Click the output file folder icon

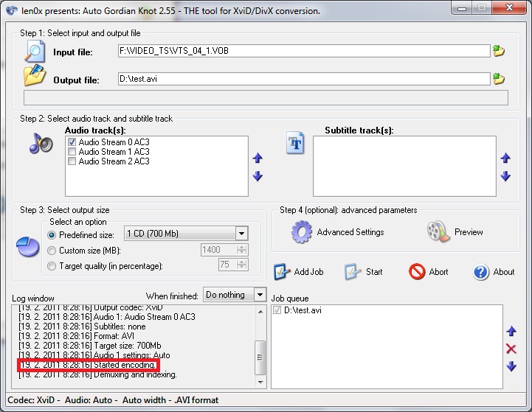tap(35, 75)
